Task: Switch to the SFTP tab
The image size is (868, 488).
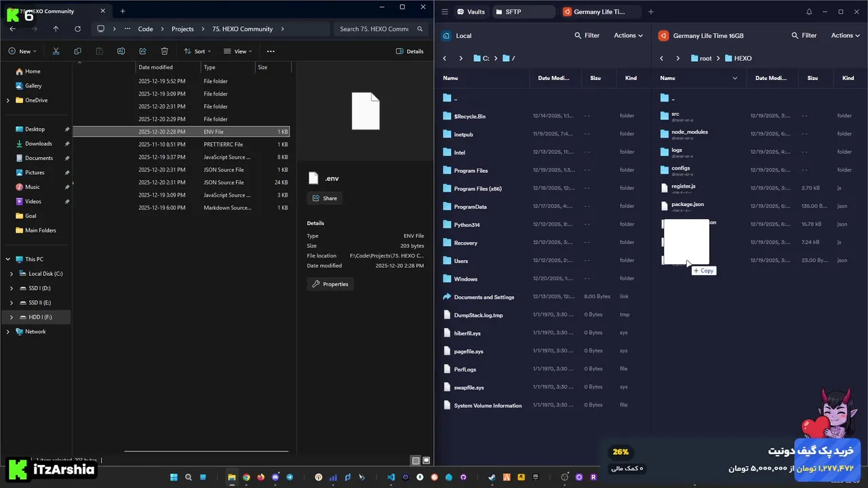Action: (523, 12)
